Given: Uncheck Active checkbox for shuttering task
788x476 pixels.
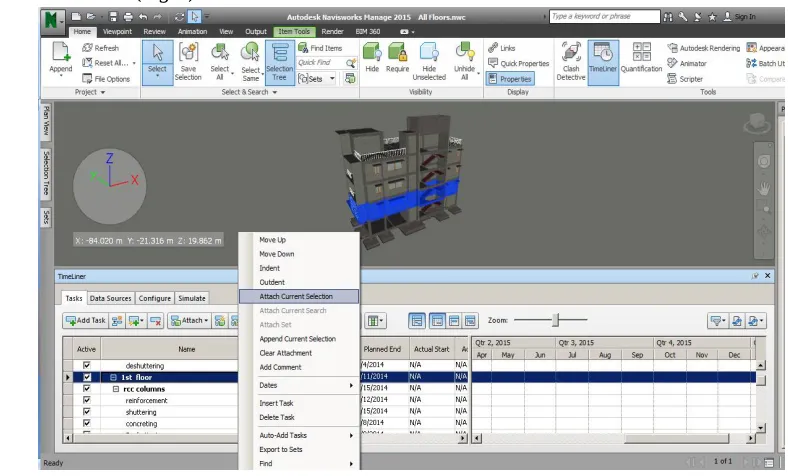Looking at the screenshot, I should 86,412.
